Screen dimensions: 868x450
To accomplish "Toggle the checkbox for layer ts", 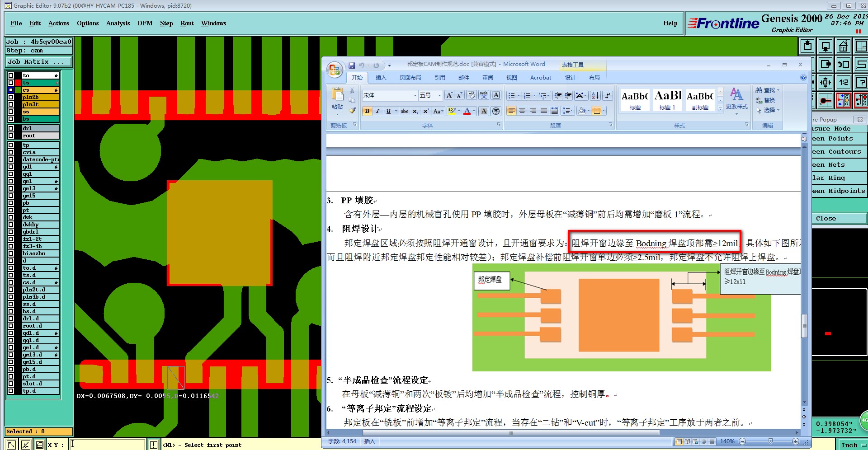I will (11, 83).
